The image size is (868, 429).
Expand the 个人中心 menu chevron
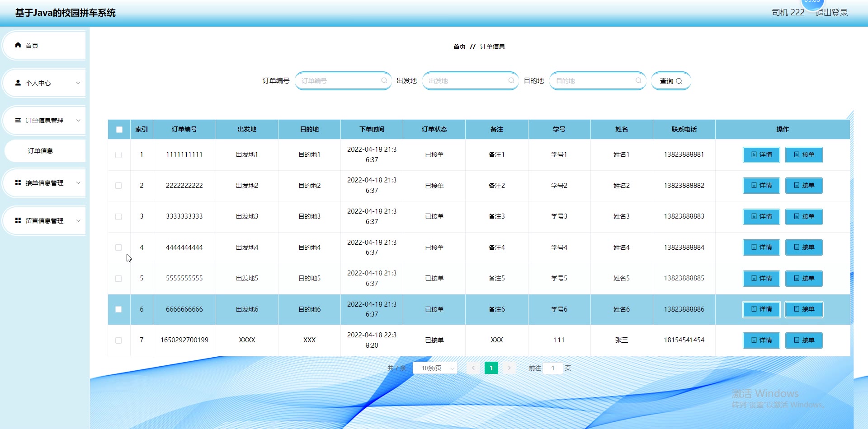point(78,83)
